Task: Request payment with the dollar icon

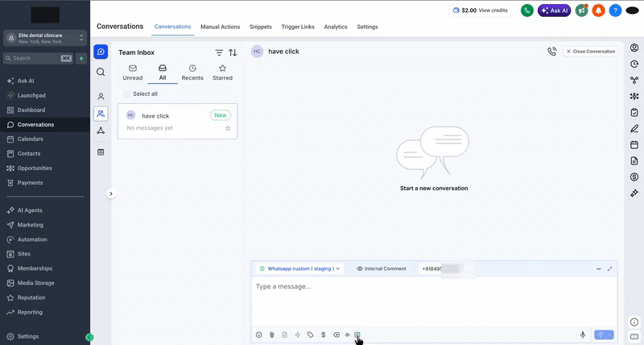Action: [x=324, y=335]
